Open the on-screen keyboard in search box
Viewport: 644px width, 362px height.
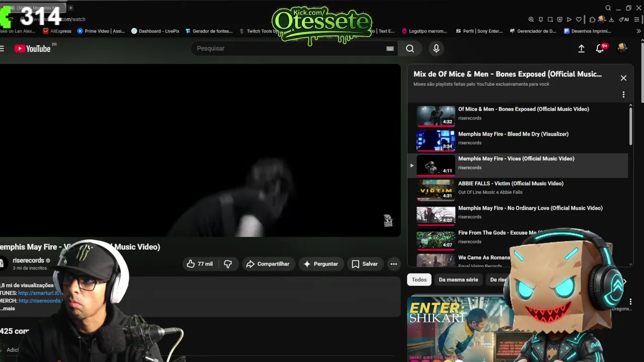[390, 48]
